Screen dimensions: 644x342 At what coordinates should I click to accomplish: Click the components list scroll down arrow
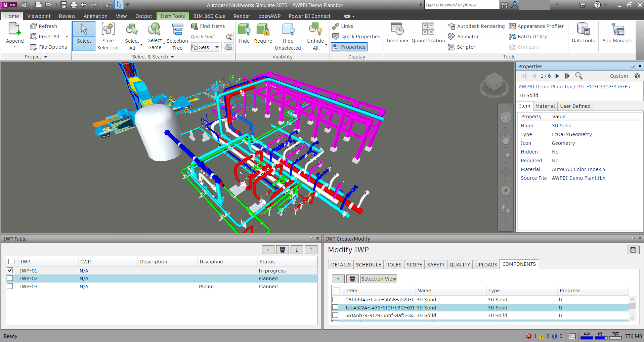pos(632,318)
